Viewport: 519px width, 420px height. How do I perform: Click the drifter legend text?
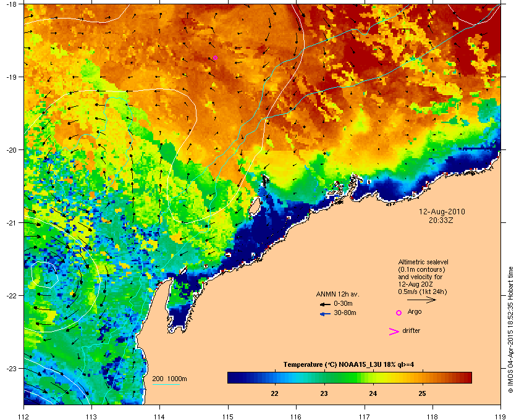(x=411, y=330)
